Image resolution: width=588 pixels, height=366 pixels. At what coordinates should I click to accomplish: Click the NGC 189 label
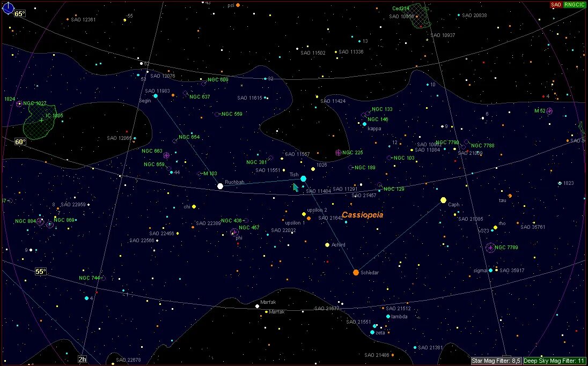[x=365, y=167]
